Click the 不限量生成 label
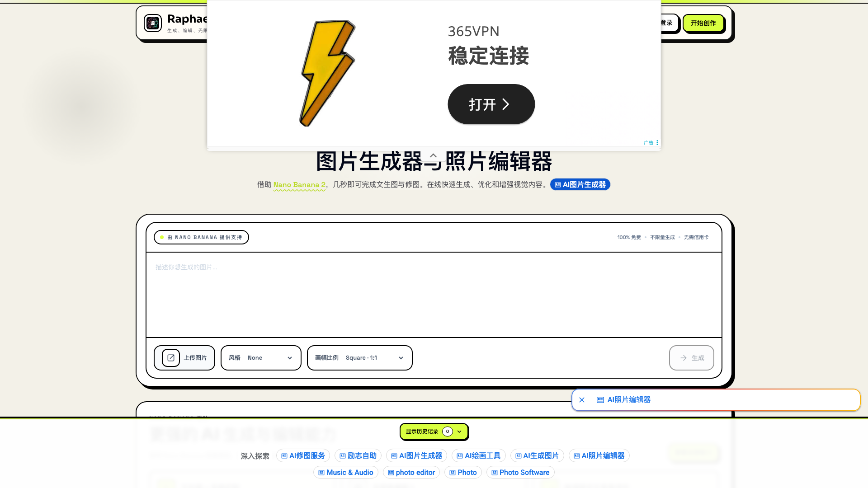868x488 pixels. pos(662,237)
